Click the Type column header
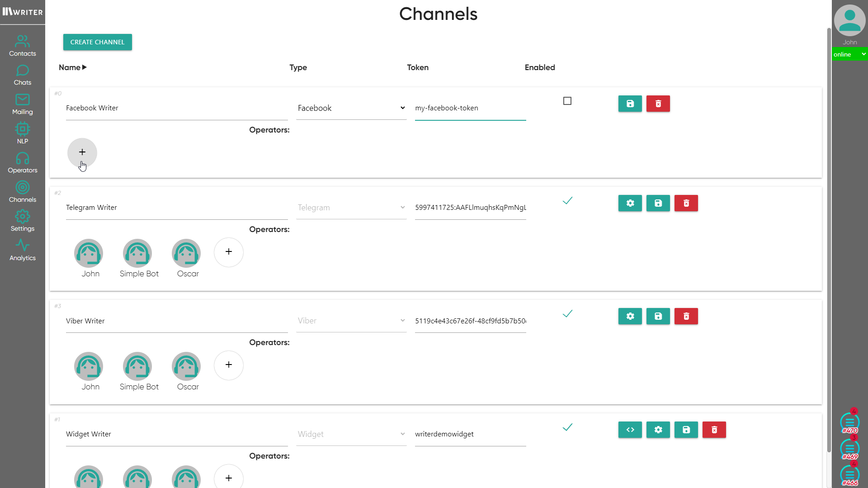This screenshot has width=868, height=488. coord(298,67)
